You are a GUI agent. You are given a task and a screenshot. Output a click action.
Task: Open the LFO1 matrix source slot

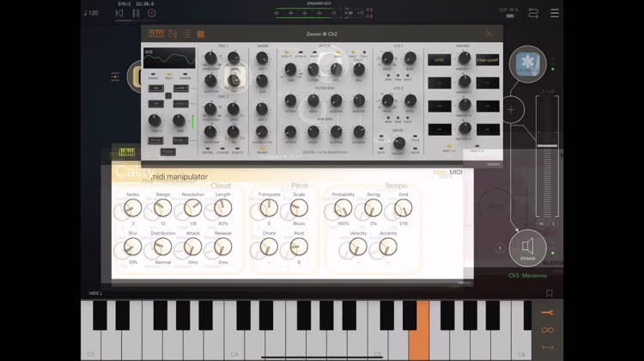point(439,60)
